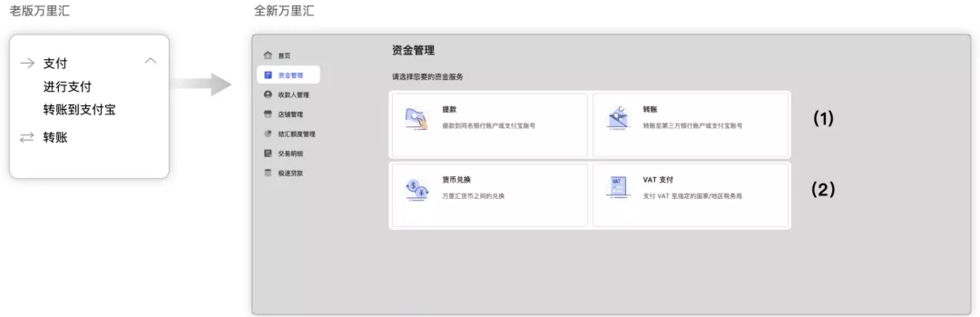Viewport: 980px width, 317px height.
Task: Select 结汇额度管理 in the sidebar
Action: click(297, 134)
